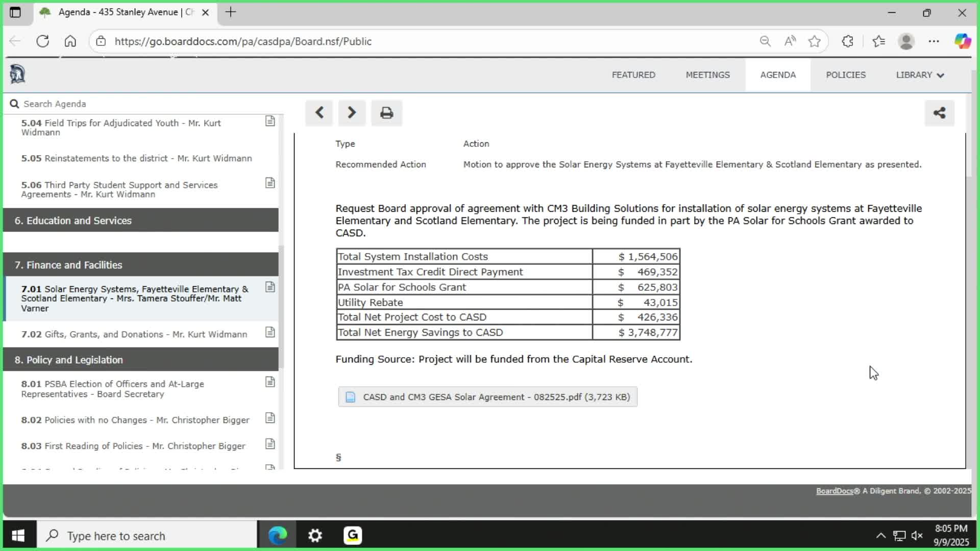Open the district logo home icon
This screenshot has height=551, width=980.
tap(17, 74)
